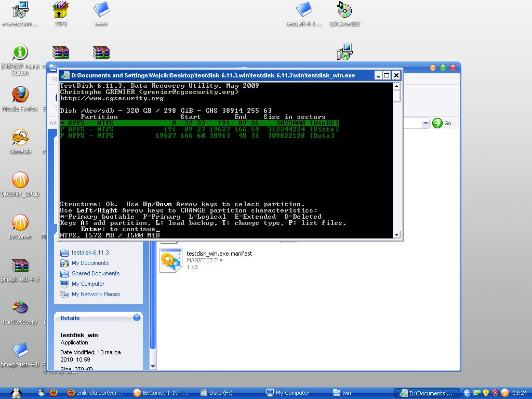Screen dimensions: 532x399
Task: Select the Data partition row
Action: (197, 136)
